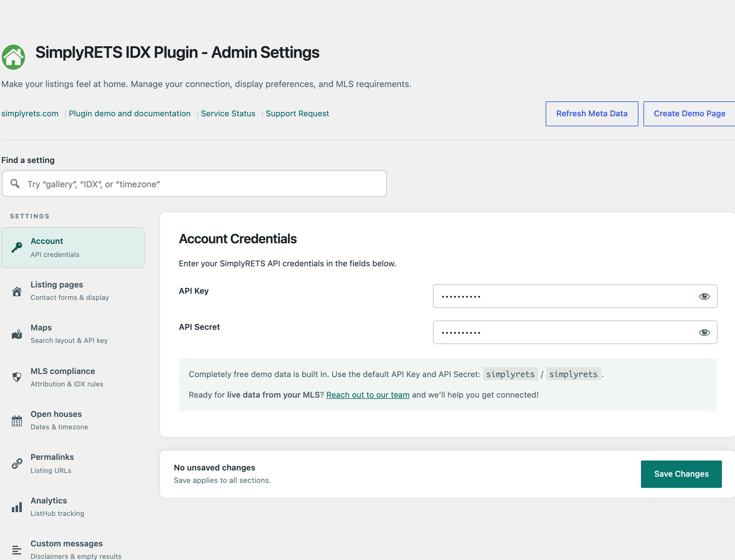The height and width of the screenshot is (560, 735).
Task: Open the Support Request link
Action: pos(297,113)
